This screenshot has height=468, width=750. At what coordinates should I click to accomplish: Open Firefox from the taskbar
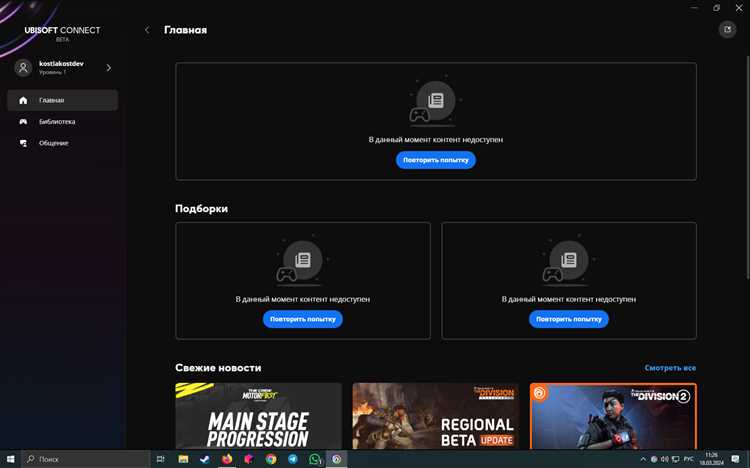pos(227,459)
